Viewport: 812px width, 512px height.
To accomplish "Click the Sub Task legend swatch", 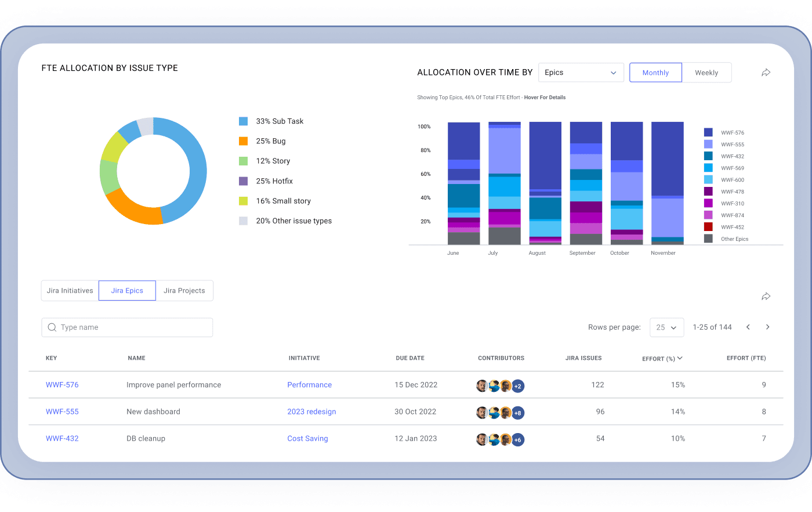I will [244, 121].
